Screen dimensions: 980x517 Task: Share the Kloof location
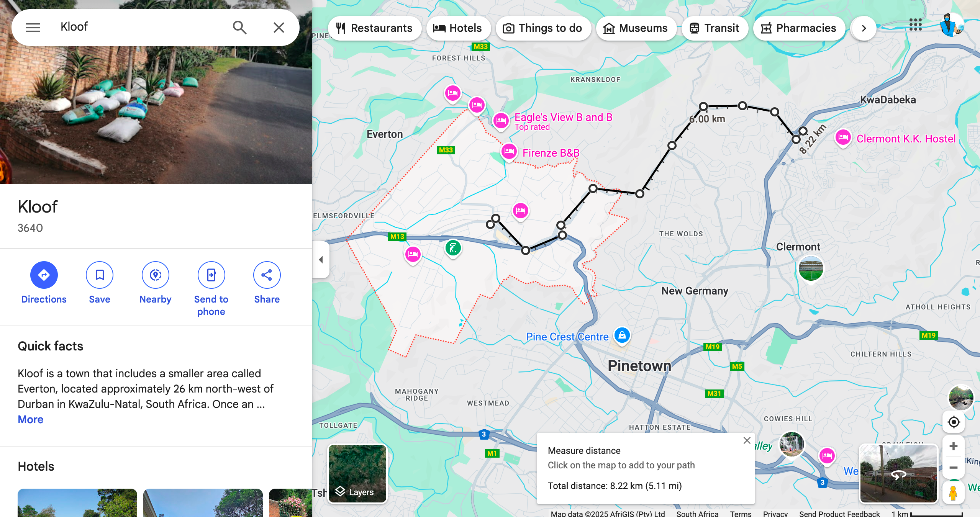point(267,275)
